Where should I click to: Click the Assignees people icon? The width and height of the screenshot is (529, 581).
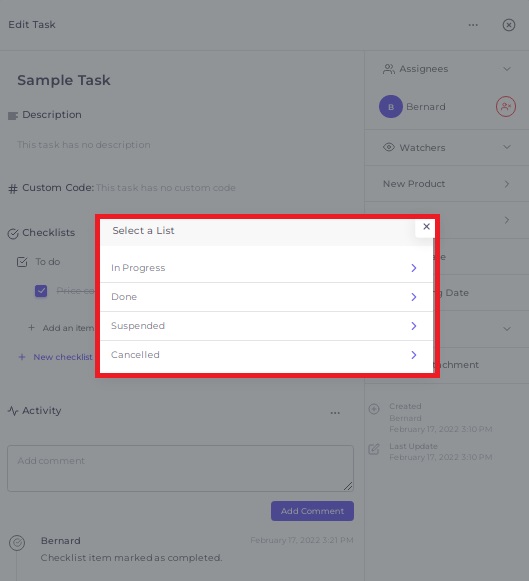coord(389,69)
